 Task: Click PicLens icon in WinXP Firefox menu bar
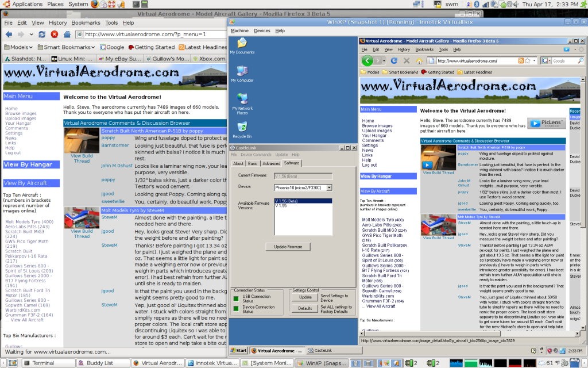567,49
